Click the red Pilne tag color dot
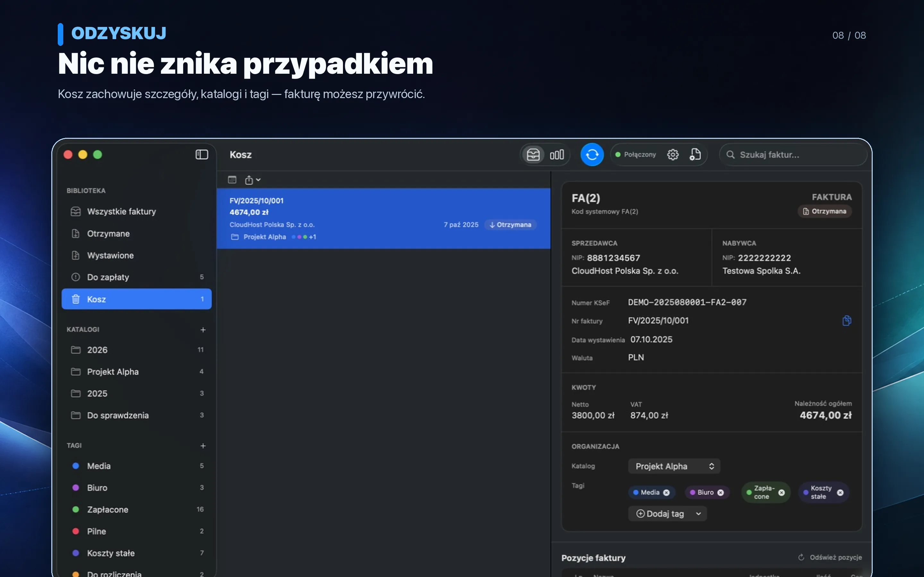Viewport: 924px width, 577px height. (76, 531)
